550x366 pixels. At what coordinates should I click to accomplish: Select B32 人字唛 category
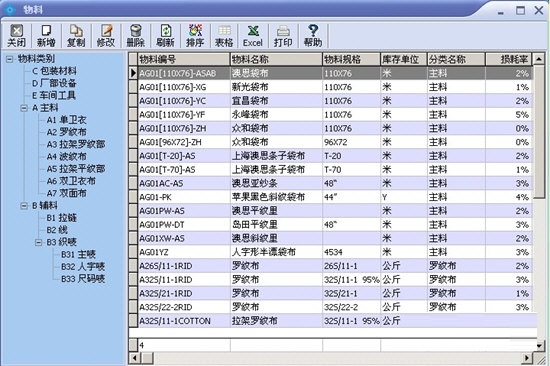83,267
